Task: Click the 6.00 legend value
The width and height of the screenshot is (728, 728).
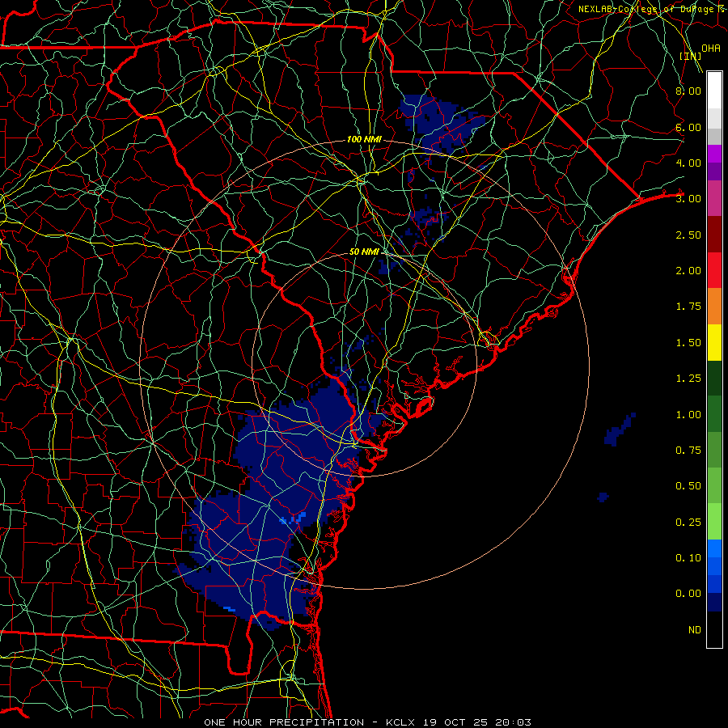Action: [688, 127]
